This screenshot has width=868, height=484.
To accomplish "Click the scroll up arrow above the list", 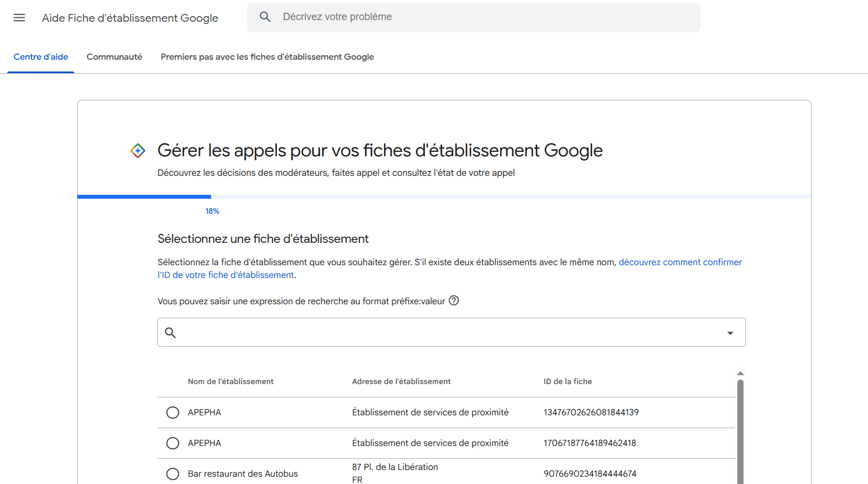I will 740,373.
